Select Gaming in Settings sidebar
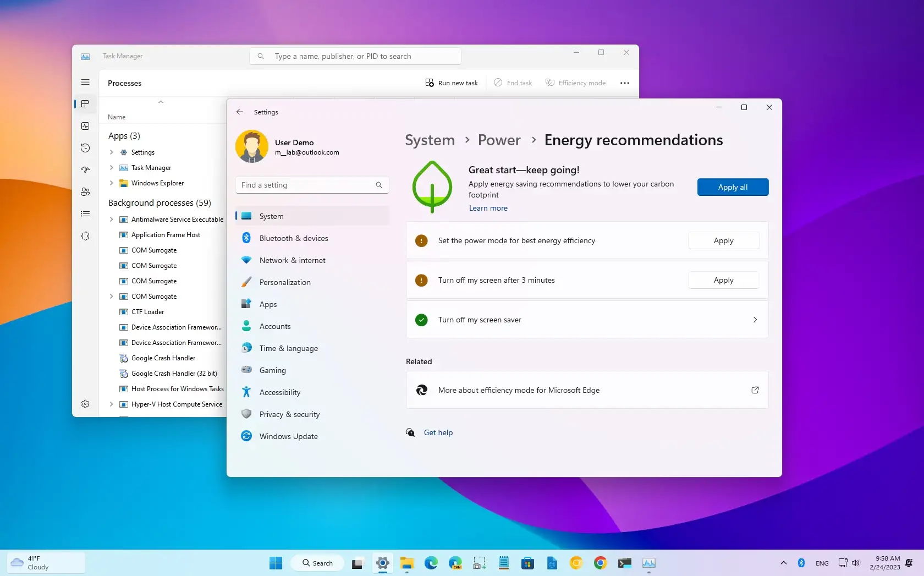Image resolution: width=924 pixels, height=576 pixels. click(272, 370)
